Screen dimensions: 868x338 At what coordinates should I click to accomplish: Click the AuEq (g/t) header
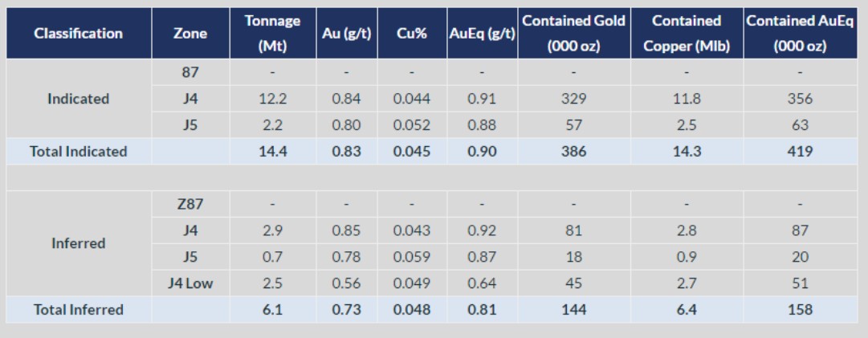480,34
